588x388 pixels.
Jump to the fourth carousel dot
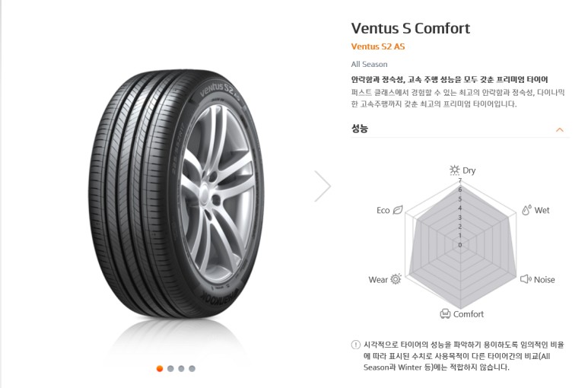[x=192, y=368]
